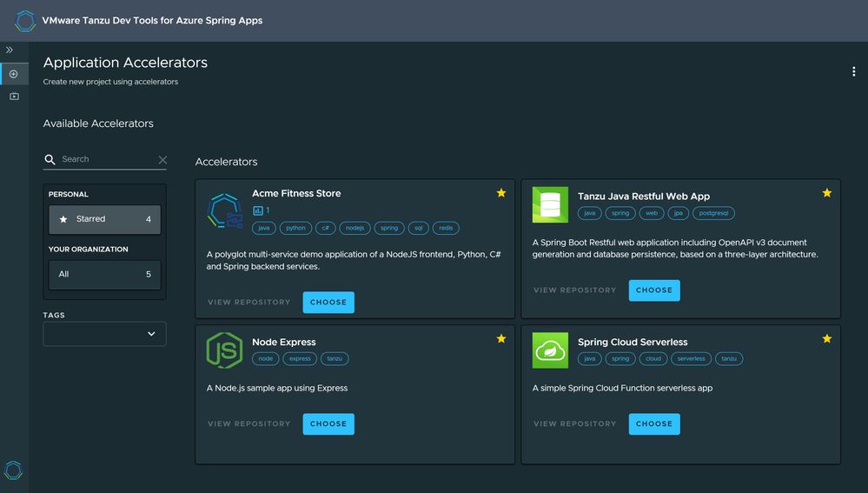Unstar the Spring Cloud Serverless accelerator

coord(826,338)
